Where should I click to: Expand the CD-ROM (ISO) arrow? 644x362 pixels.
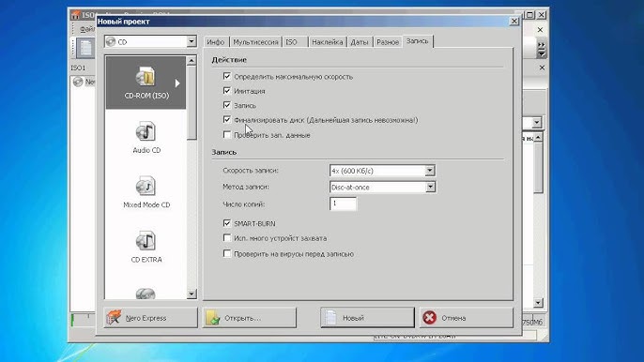pos(177,83)
